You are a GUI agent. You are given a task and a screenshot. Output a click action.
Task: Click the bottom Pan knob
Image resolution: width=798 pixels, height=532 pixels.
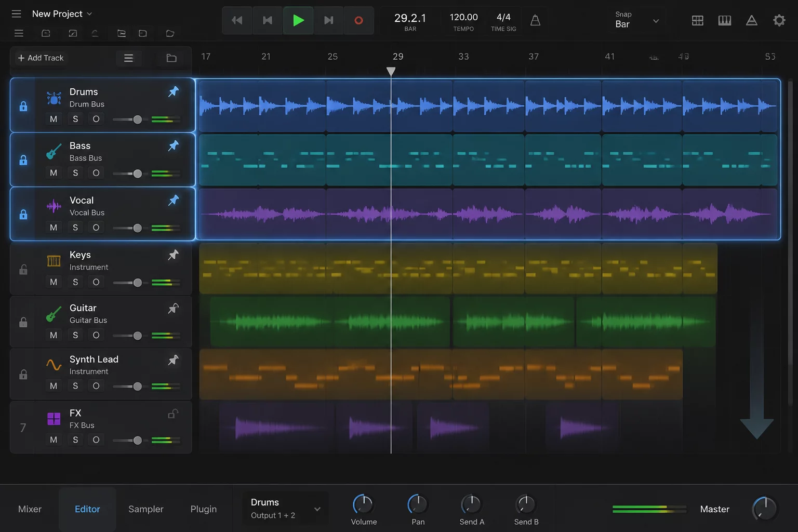click(x=417, y=503)
